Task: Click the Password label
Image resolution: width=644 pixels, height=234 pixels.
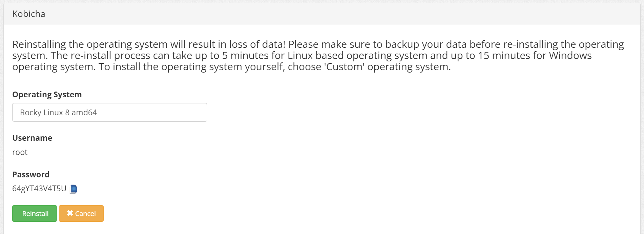Action: (31, 175)
